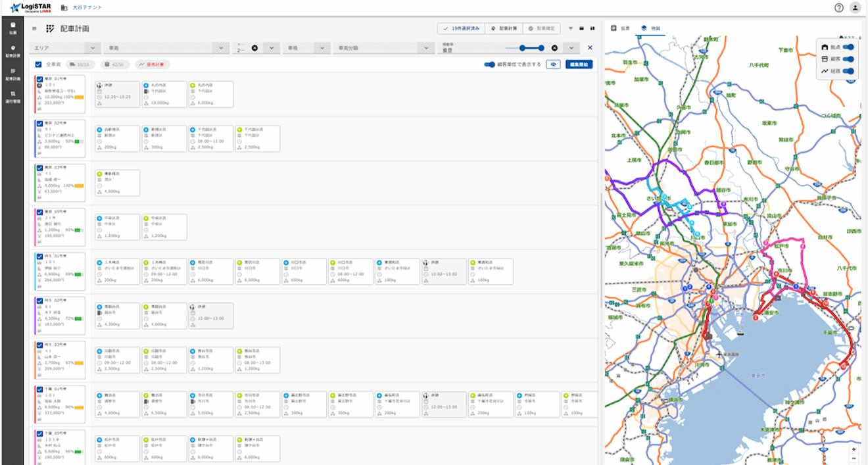Uncheck the 東京_03 vehicle checkbox
Screen dimensions: 868x465
pyautogui.click(x=39, y=168)
